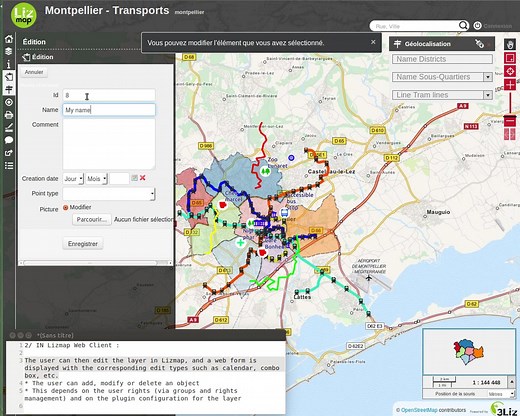Open the mouse position units dropdown
520x416 pixels.
(501, 394)
